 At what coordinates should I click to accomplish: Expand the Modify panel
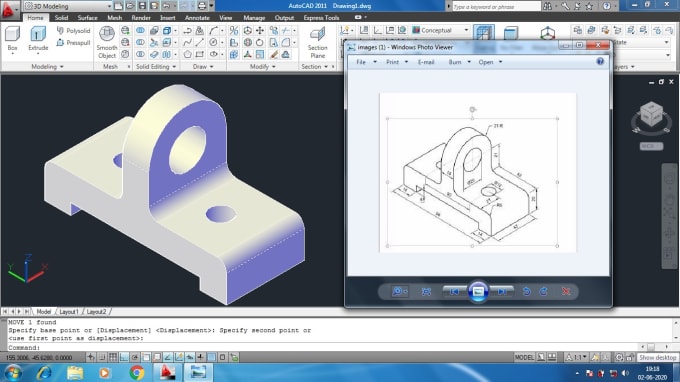point(263,66)
